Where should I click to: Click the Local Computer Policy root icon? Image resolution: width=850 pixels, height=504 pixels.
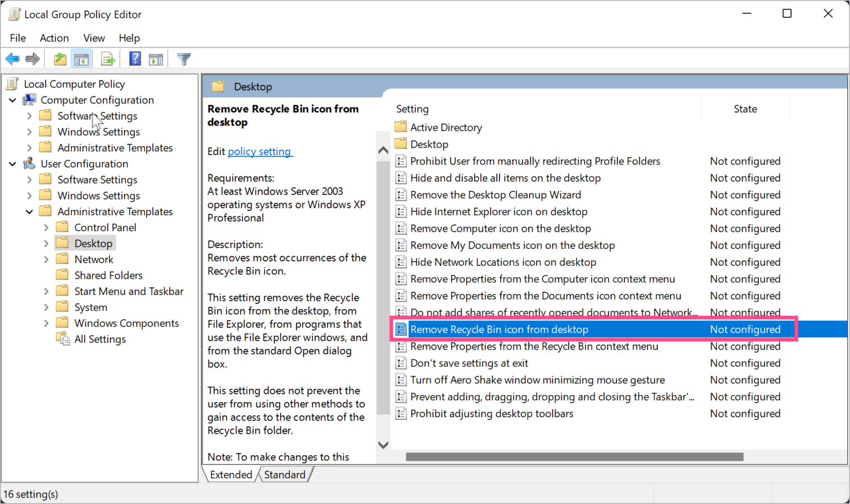[12, 84]
